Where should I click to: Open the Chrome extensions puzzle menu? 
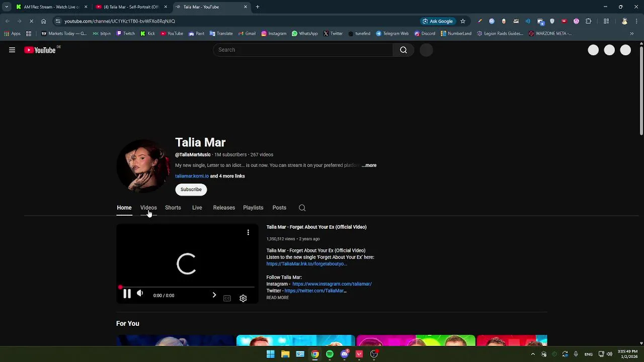(x=589, y=21)
